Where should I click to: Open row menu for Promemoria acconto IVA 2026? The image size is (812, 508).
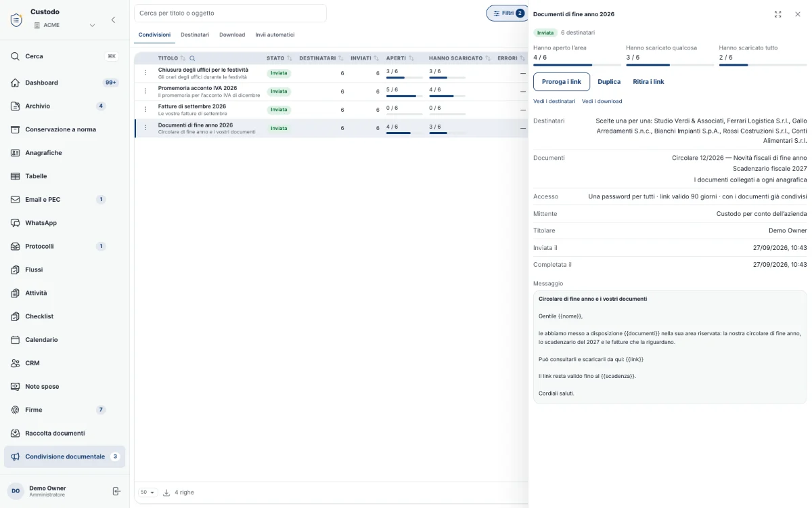pyautogui.click(x=145, y=91)
